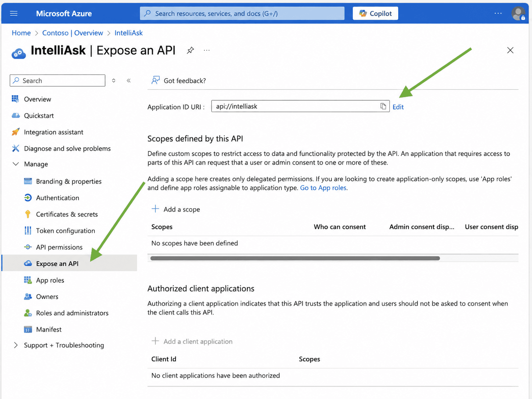This screenshot has height=399, width=532.
Task: Open Roles and administrators page
Action: (x=72, y=313)
